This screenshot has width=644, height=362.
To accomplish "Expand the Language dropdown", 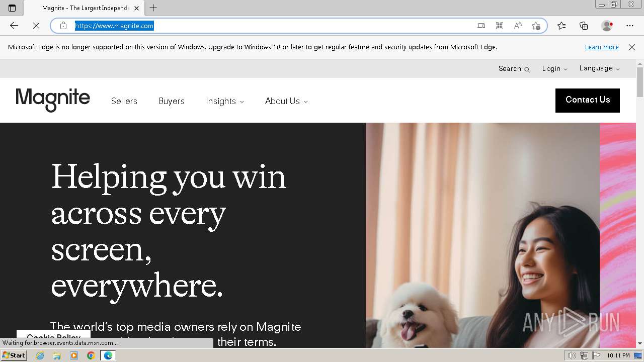I will [599, 68].
